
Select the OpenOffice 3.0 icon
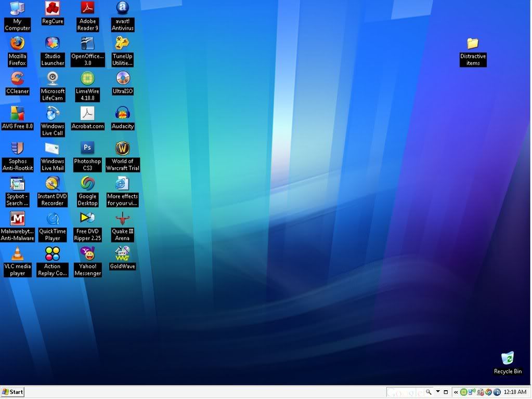coord(87,51)
